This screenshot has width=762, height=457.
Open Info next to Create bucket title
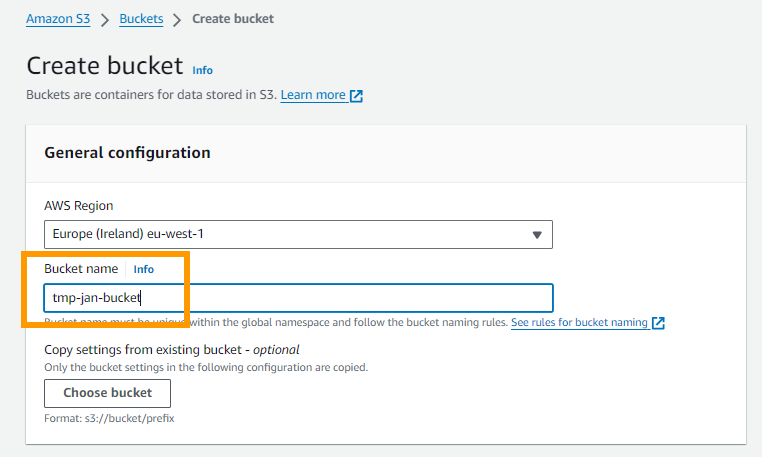tap(202, 70)
